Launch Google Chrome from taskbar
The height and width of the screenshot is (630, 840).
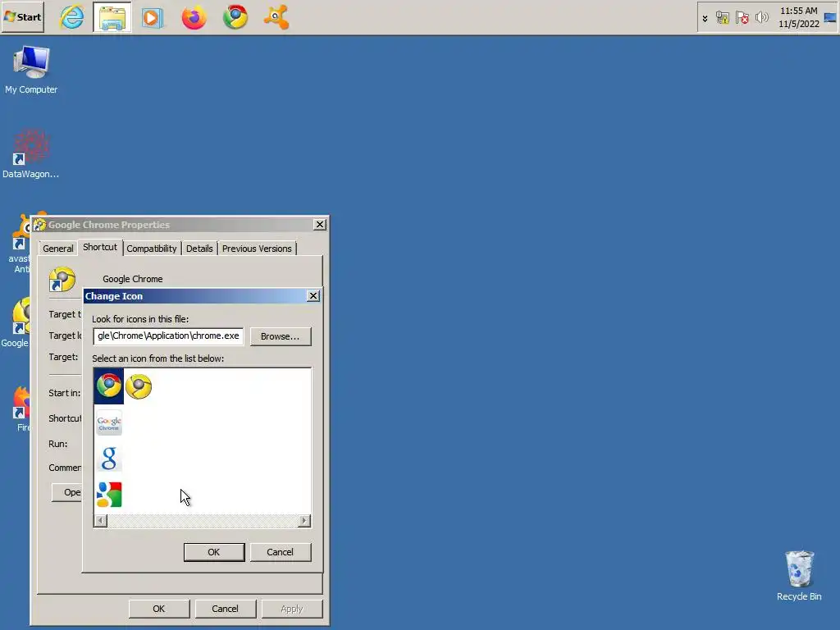235,18
